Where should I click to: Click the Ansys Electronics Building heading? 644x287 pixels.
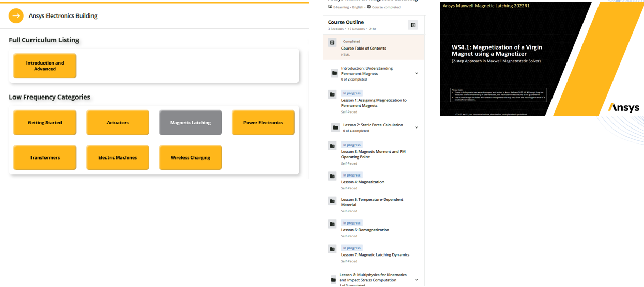(x=63, y=16)
